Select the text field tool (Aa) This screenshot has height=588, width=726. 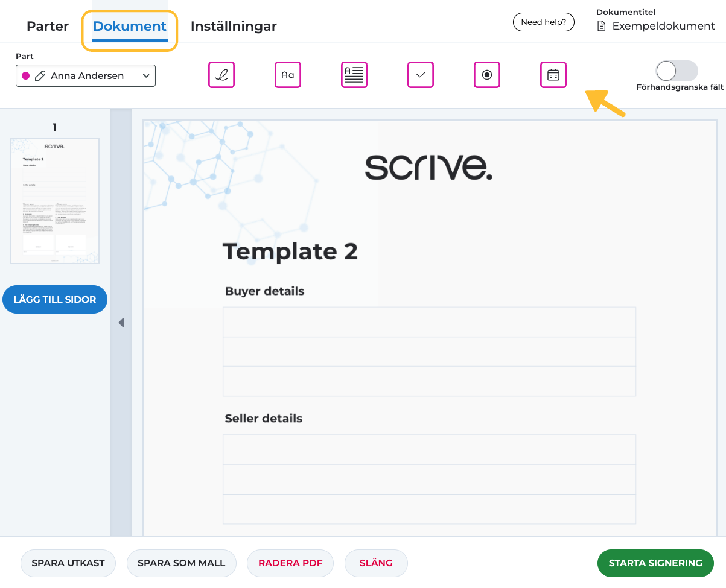point(288,75)
